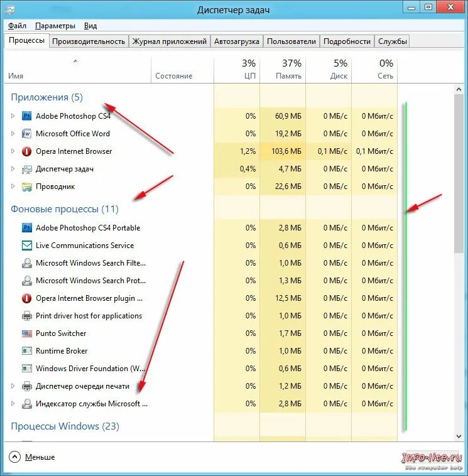Image resolution: width=468 pixels, height=476 pixels.
Task: Select the 1,7 МБ memory cell
Action: point(283,333)
